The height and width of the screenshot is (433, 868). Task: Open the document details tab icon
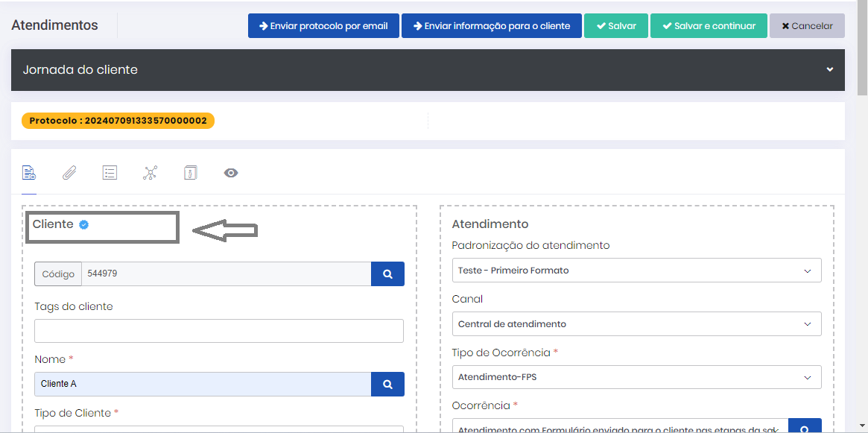tap(29, 173)
